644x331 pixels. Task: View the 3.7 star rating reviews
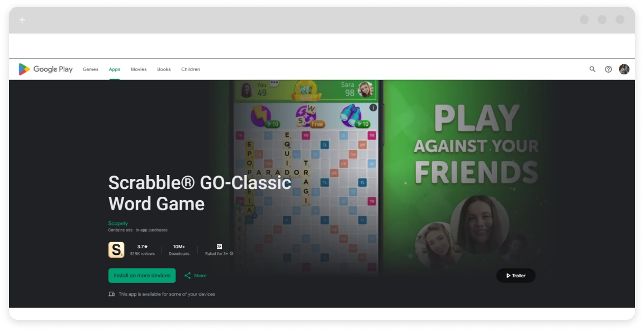pos(143,249)
